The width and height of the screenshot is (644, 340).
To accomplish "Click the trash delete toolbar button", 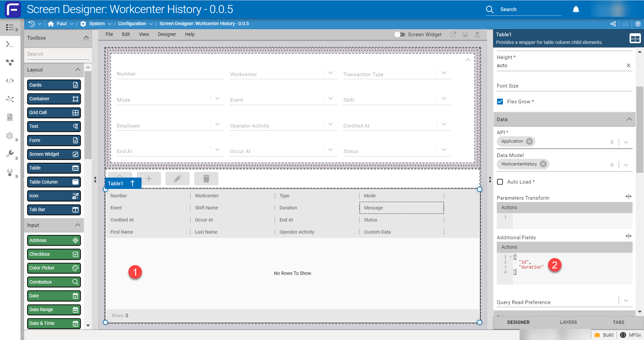I will coord(206,179).
